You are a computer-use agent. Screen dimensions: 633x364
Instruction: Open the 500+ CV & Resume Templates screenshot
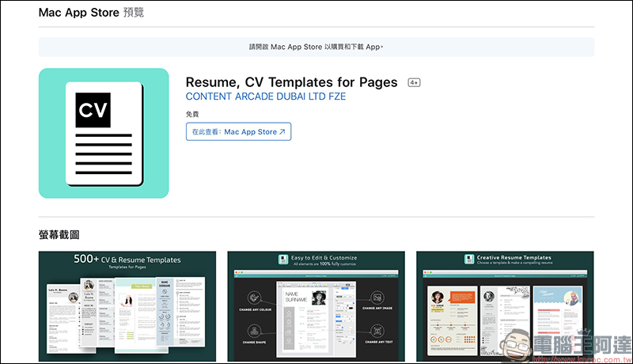point(127,306)
